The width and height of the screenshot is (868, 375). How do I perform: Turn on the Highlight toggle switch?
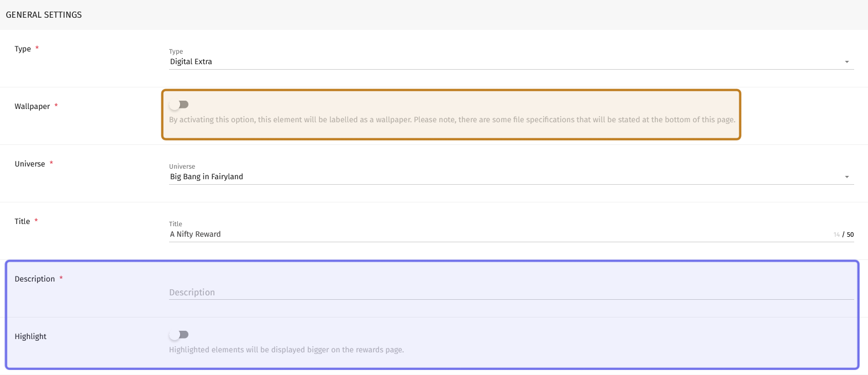coord(179,335)
